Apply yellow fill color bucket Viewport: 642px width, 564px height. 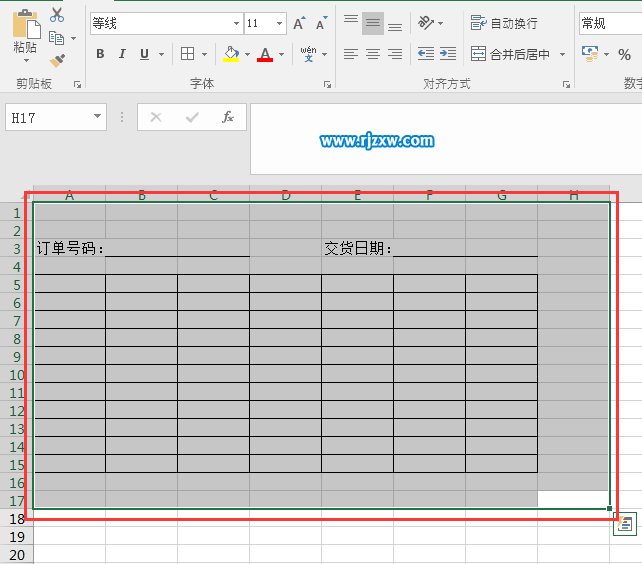(231, 54)
